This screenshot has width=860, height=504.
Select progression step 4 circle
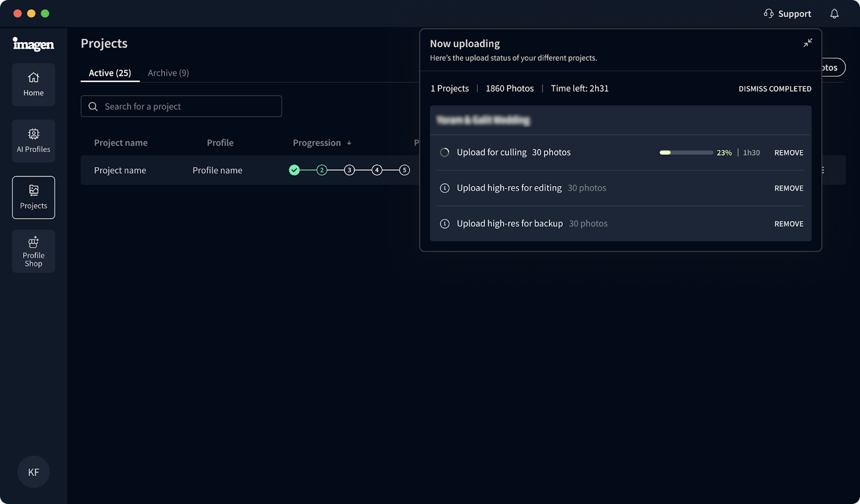[x=377, y=170]
